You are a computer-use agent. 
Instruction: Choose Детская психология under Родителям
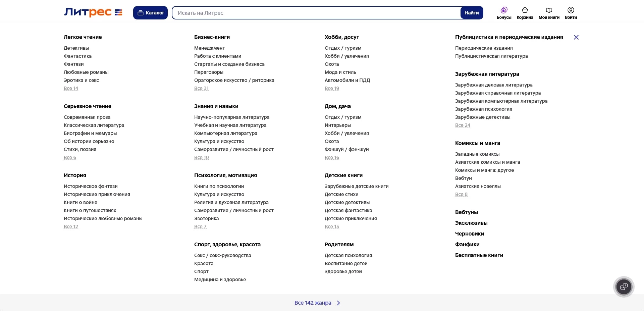(348, 255)
